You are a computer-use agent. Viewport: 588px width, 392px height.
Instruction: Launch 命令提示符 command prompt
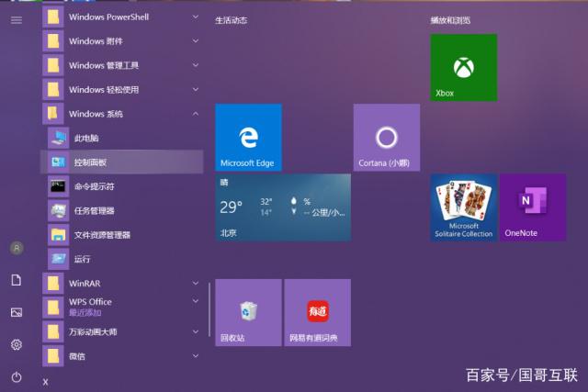[122, 186]
